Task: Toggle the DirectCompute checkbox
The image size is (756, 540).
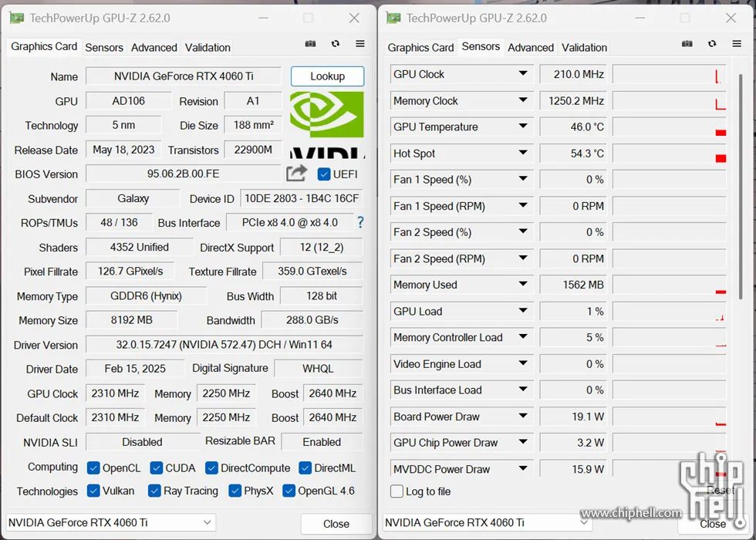Action: point(211,468)
